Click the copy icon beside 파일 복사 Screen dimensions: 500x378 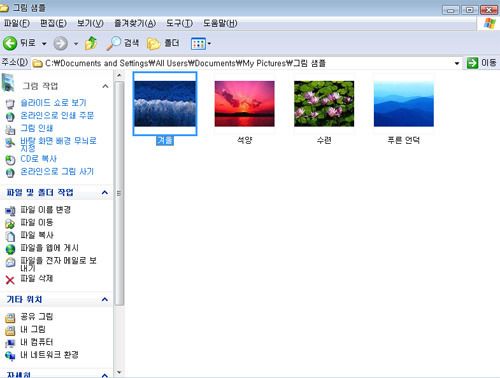pos(10,236)
